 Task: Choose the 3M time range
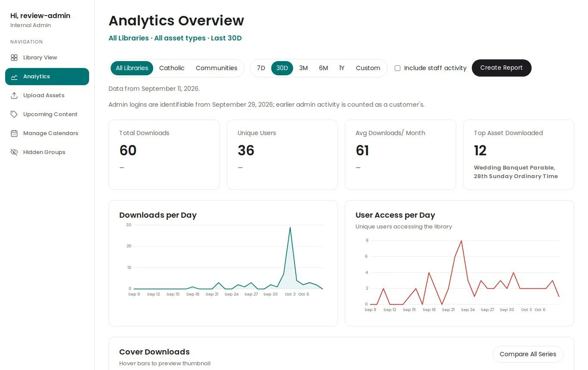[303, 68]
